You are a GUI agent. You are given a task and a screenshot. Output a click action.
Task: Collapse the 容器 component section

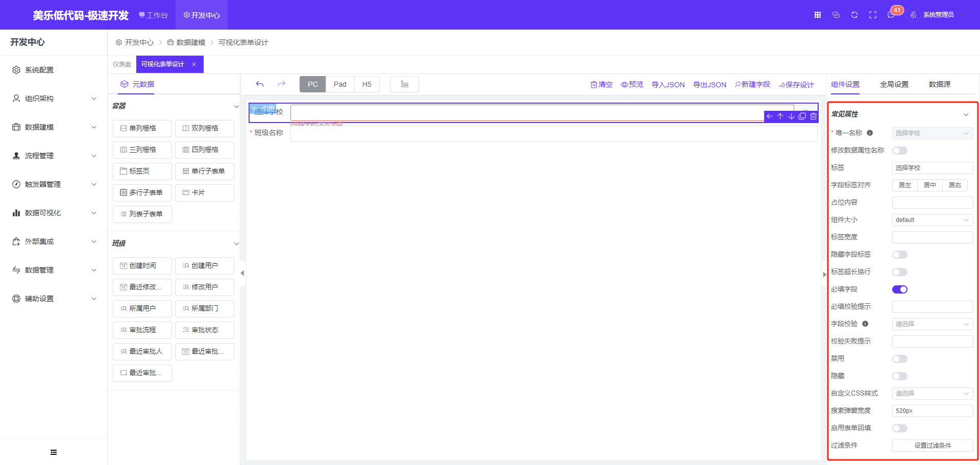(236, 106)
